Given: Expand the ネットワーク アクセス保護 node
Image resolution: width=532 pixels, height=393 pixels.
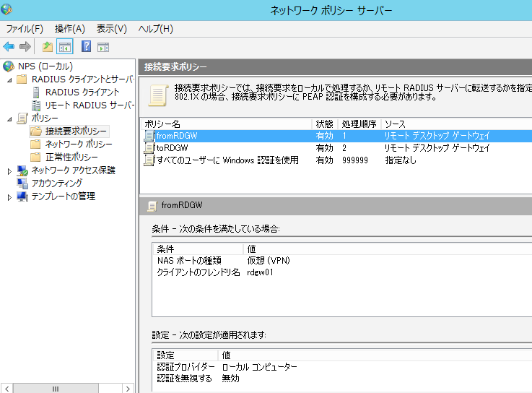Looking at the screenshot, I should click(x=9, y=171).
